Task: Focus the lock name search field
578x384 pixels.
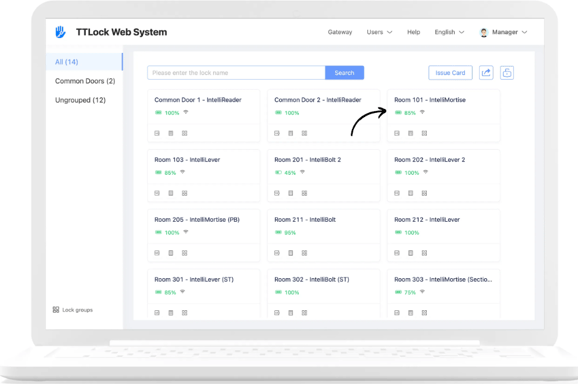Action: (x=236, y=73)
